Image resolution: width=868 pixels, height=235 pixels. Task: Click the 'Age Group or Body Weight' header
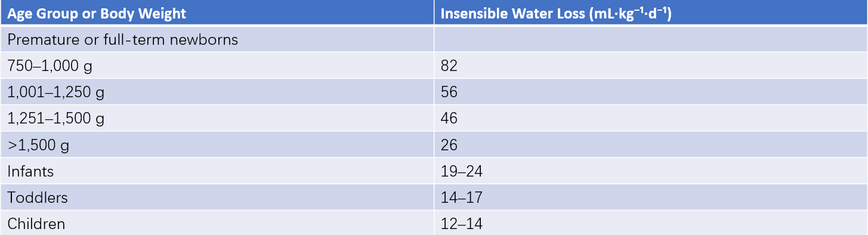[217, 13]
